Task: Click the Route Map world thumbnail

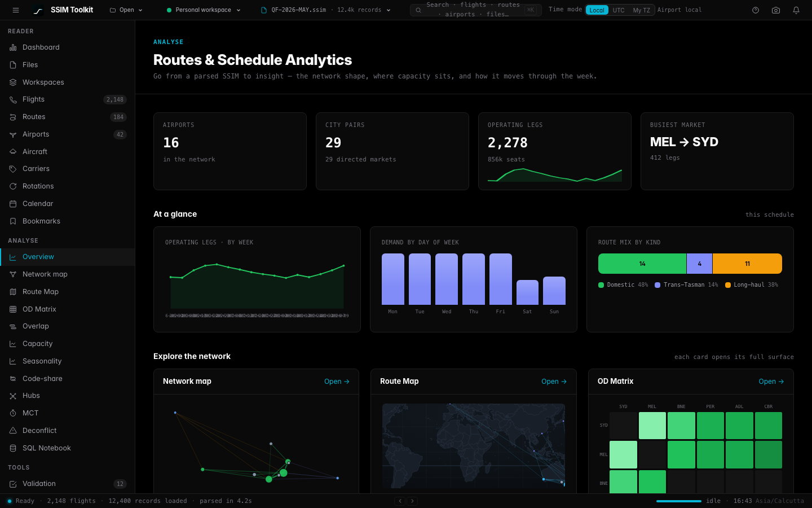Action: tap(474, 446)
